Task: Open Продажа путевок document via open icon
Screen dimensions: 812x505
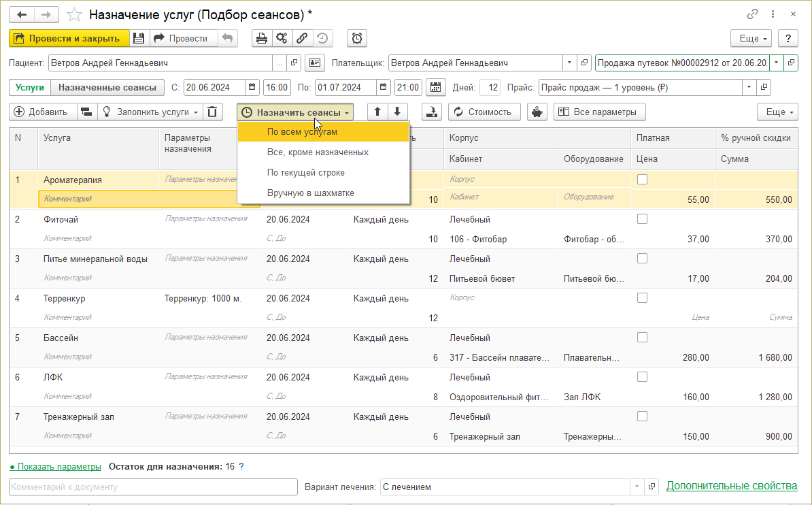Action: click(x=791, y=63)
